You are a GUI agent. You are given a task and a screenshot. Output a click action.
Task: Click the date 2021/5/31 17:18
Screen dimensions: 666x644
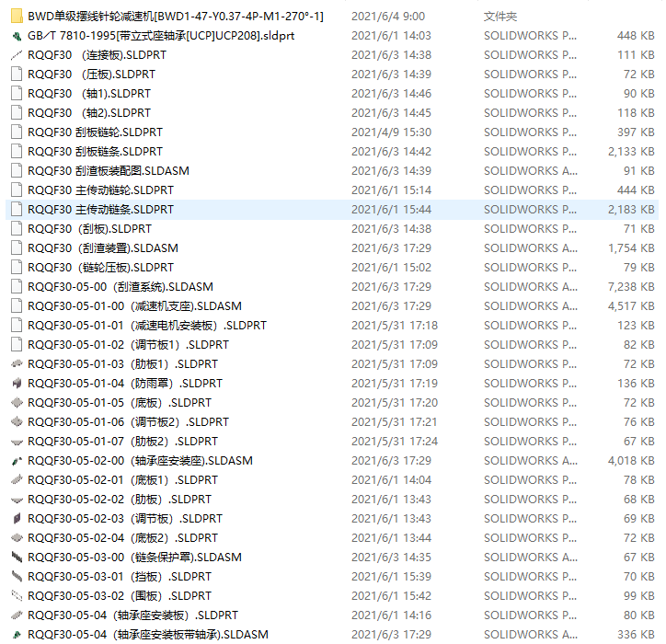pos(395,326)
